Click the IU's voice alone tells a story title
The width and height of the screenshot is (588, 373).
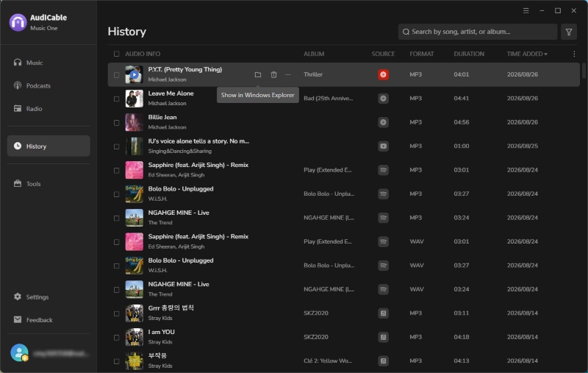click(x=198, y=141)
